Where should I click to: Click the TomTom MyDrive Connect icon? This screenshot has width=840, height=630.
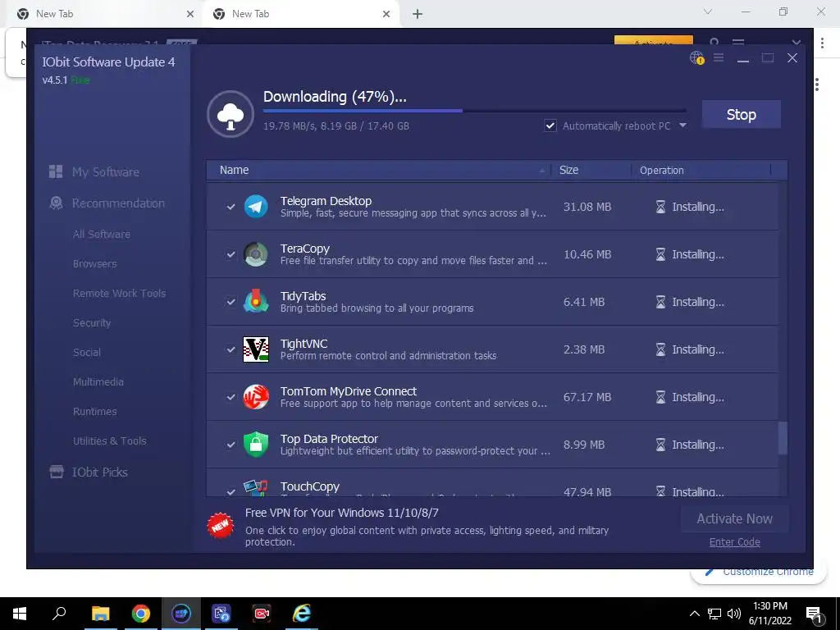coord(256,397)
